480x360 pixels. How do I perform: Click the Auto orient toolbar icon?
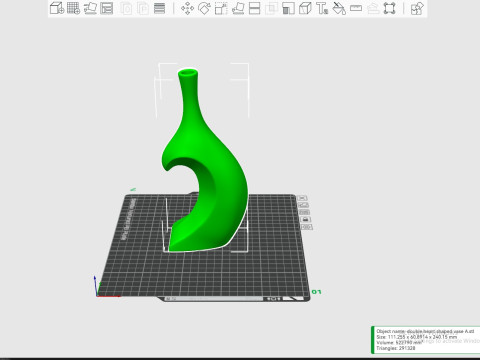pyautogui.click(x=90, y=8)
